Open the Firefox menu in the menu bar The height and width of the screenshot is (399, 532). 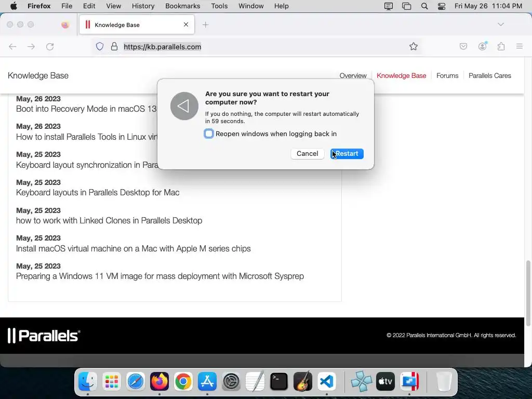39,6
